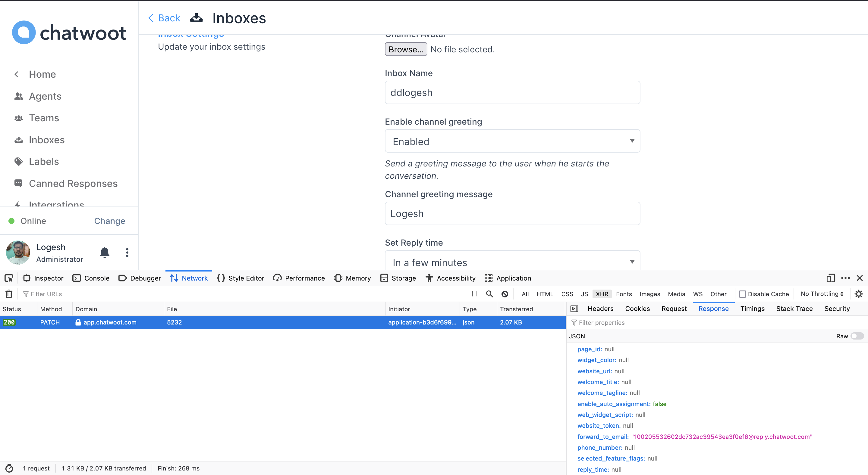The height and width of the screenshot is (475, 868).
Task: Open the Labels section
Action: coord(44,161)
